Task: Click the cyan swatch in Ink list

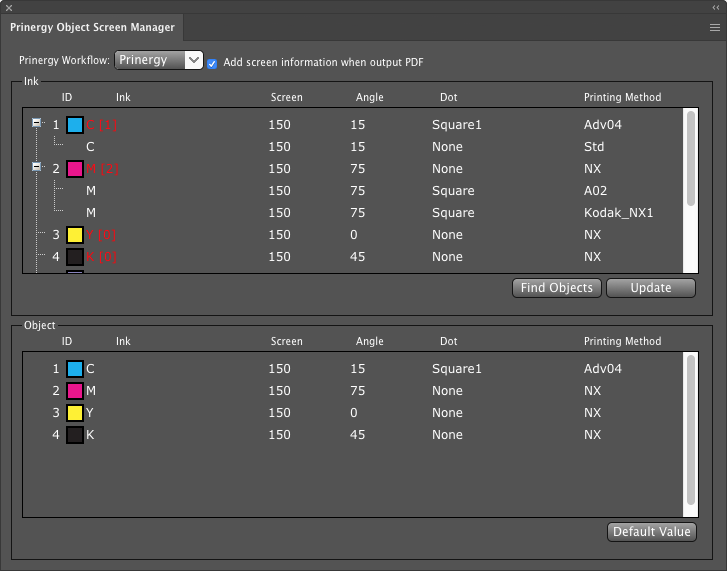Action: point(75,125)
